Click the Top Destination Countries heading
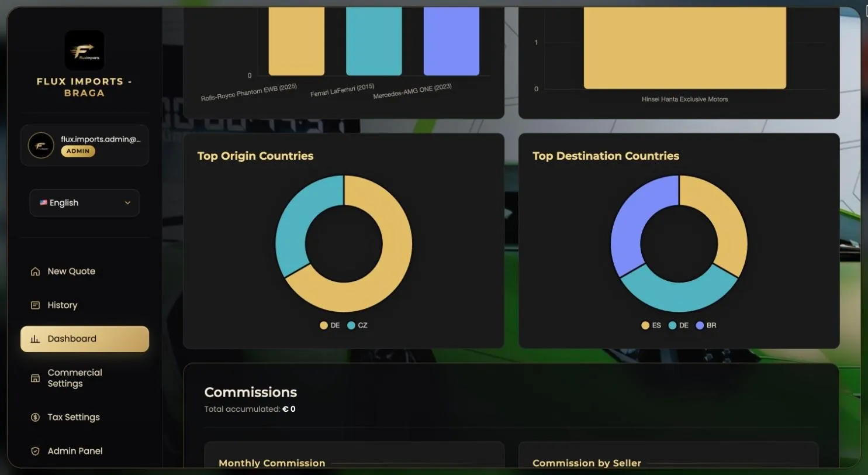868x475 pixels. coord(606,156)
